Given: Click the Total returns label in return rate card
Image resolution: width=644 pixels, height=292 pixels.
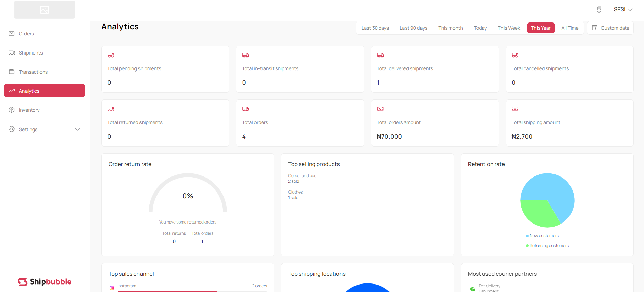Looking at the screenshot, I should coord(174,233).
